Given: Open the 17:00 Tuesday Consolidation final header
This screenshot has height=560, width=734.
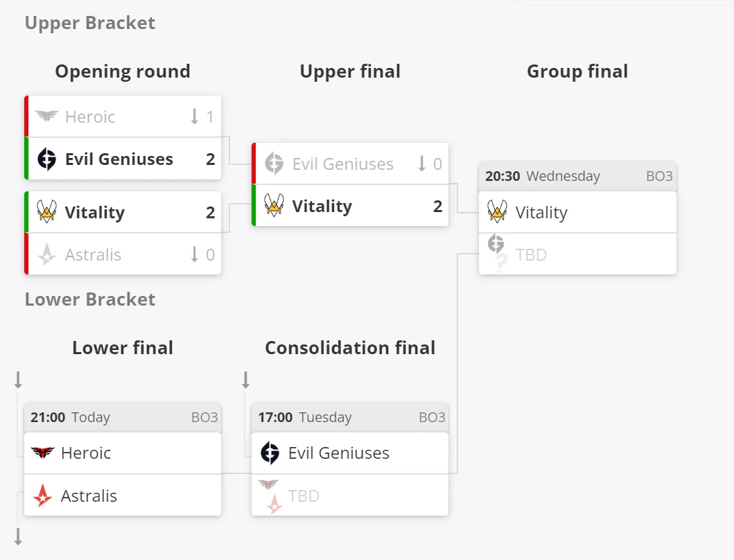Looking at the screenshot, I should coord(350,417).
